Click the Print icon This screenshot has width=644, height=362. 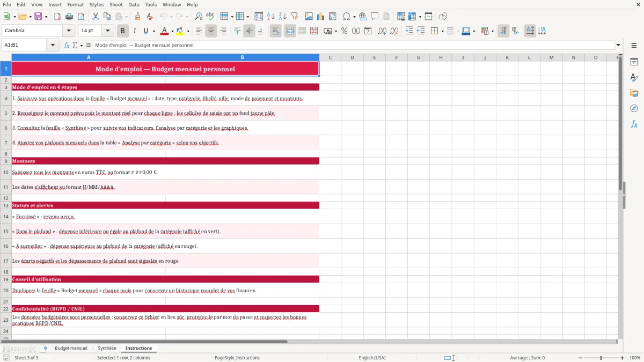point(69,17)
